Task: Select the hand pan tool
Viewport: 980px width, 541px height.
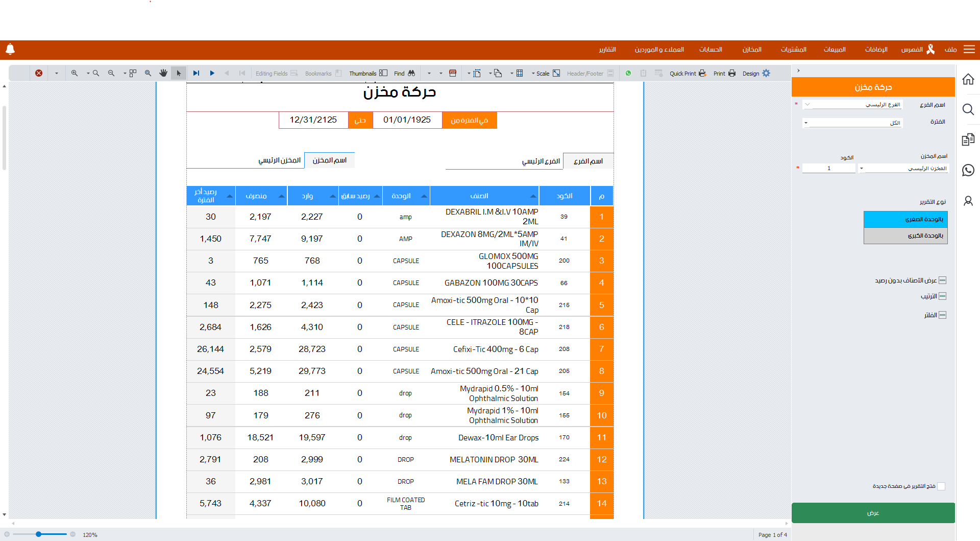Action: click(163, 73)
